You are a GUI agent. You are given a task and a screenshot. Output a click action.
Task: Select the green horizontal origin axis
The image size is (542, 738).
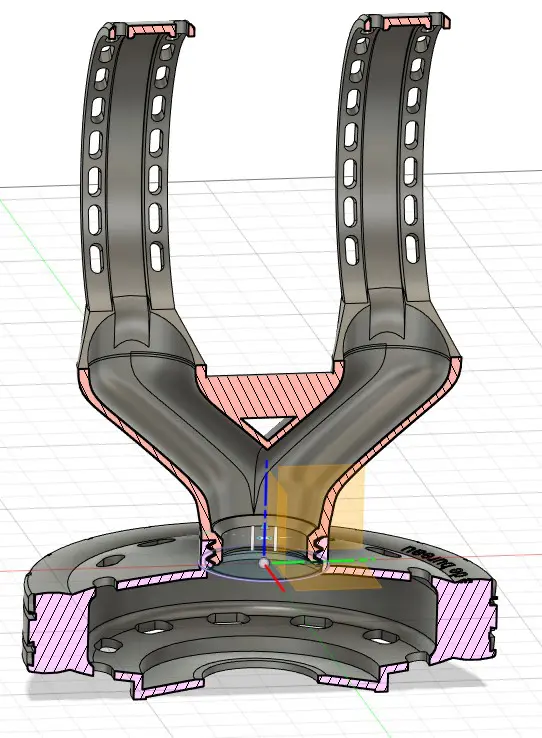[x=320, y=561]
